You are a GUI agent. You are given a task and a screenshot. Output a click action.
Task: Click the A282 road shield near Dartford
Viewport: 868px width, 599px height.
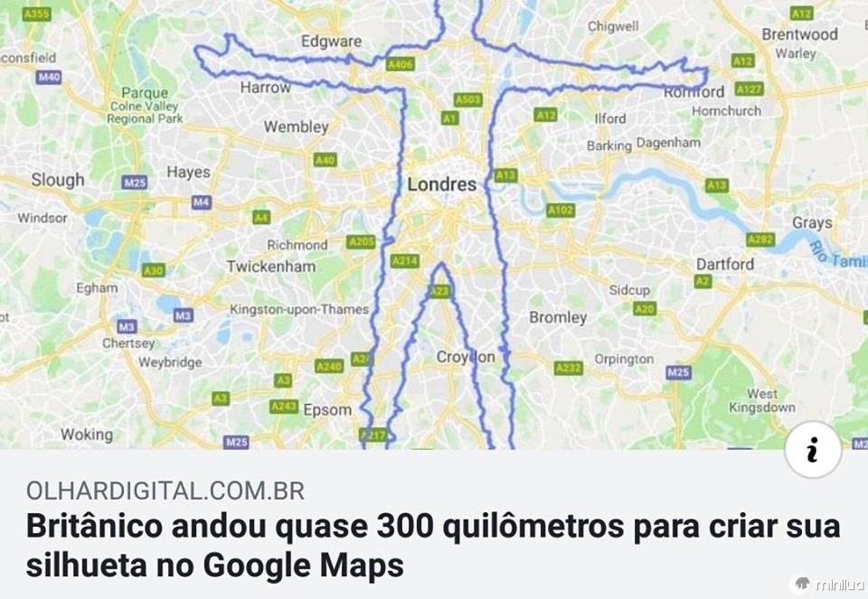pos(760,239)
